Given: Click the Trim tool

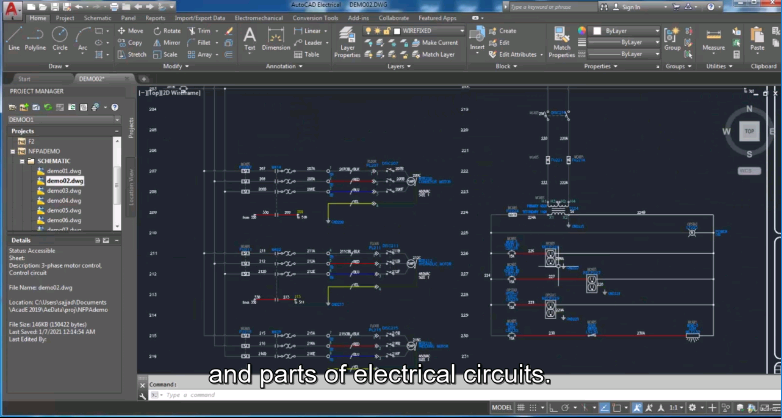Looking at the screenshot, I should coord(199,30).
